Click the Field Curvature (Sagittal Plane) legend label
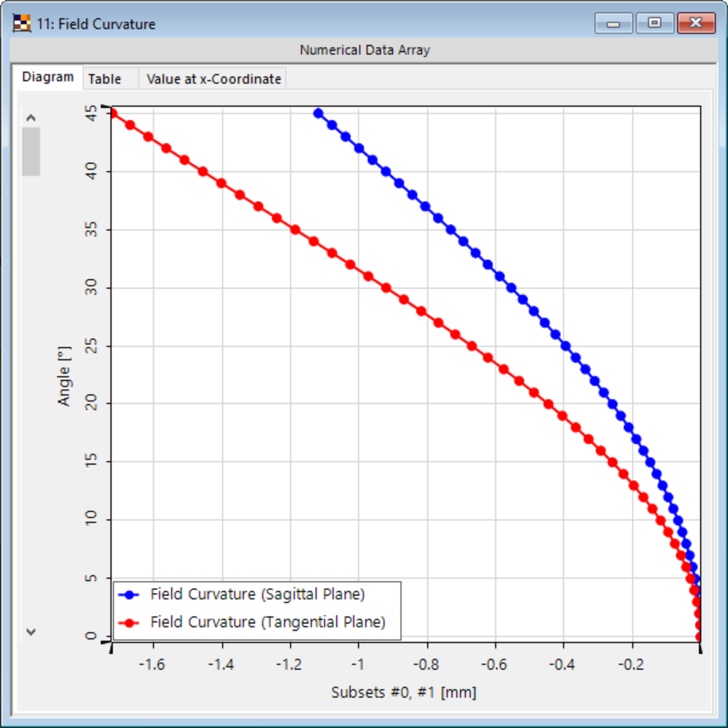 [257, 594]
